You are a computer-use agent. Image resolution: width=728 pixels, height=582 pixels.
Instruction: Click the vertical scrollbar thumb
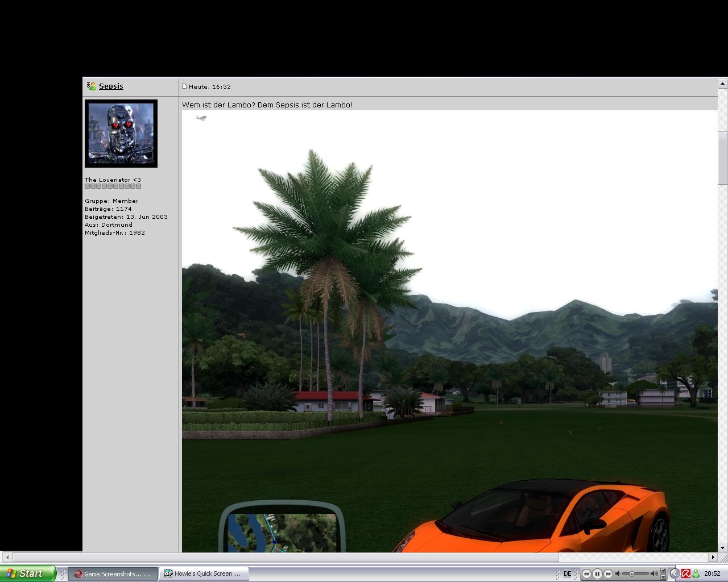722,158
